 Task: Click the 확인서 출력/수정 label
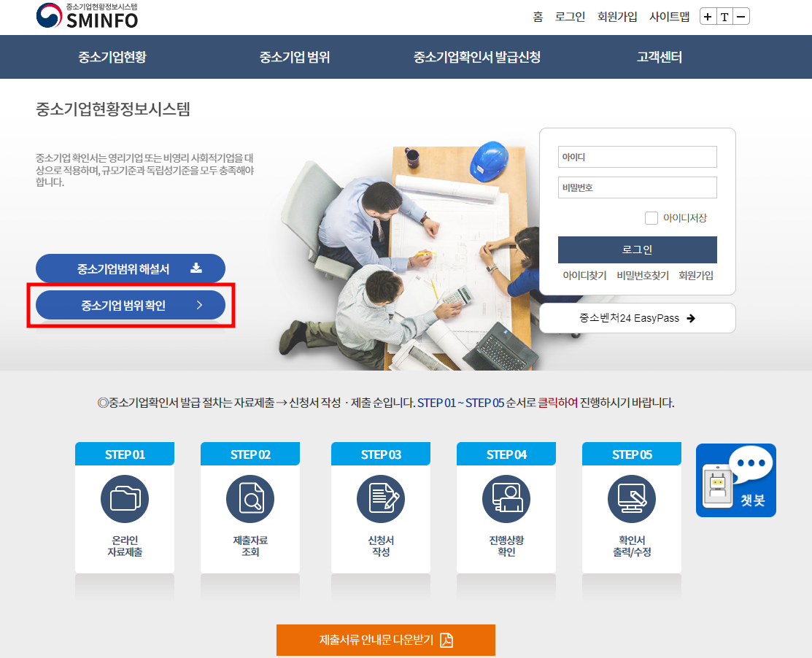click(x=632, y=546)
